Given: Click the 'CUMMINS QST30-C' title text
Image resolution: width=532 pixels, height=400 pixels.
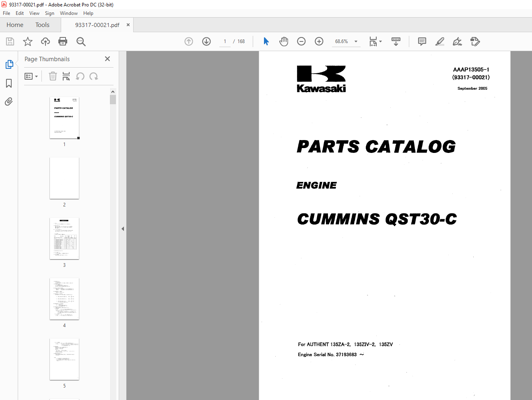Looking at the screenshot, I should (x=377, y=219).
